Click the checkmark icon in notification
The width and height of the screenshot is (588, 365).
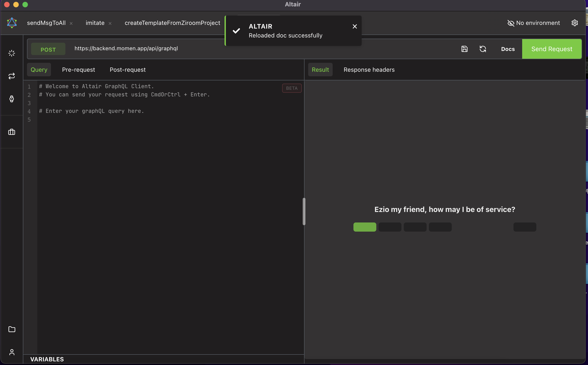(236, 31)
